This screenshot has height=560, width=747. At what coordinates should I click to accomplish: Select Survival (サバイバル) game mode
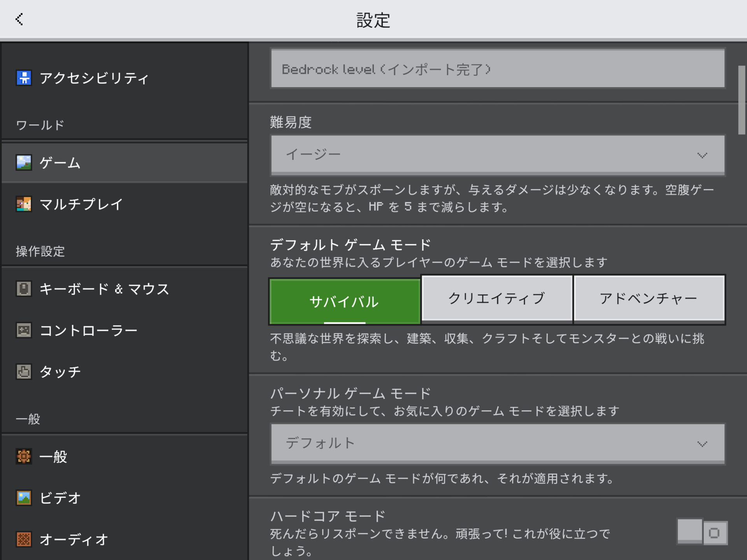point(344,301)
